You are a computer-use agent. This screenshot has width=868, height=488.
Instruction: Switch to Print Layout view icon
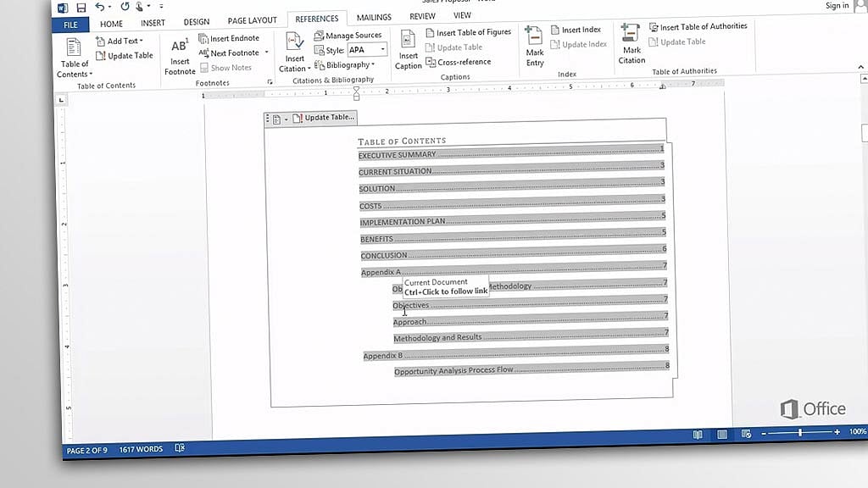click(x=722, y=435)
